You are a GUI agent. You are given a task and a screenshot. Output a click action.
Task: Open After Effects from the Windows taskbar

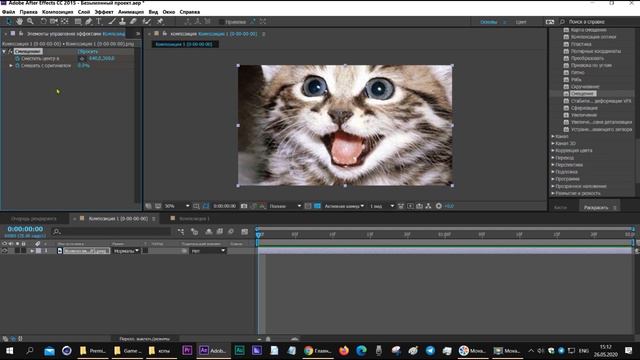pos(213,351)
